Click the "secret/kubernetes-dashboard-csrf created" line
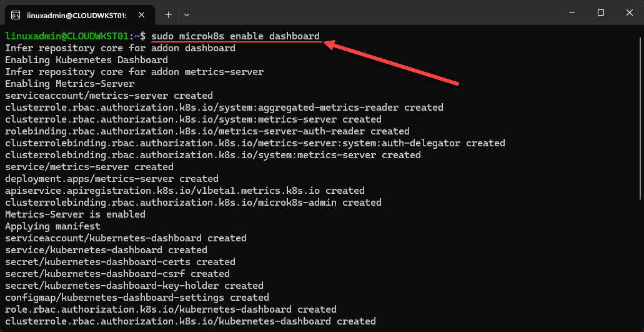 click(x=117, y=274)
